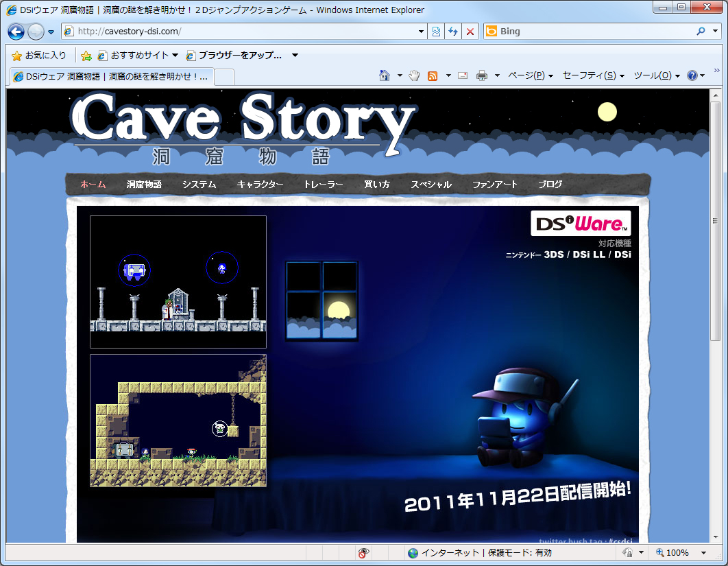Open the search provider dropdown in Bing box

(x=715, y=32)
